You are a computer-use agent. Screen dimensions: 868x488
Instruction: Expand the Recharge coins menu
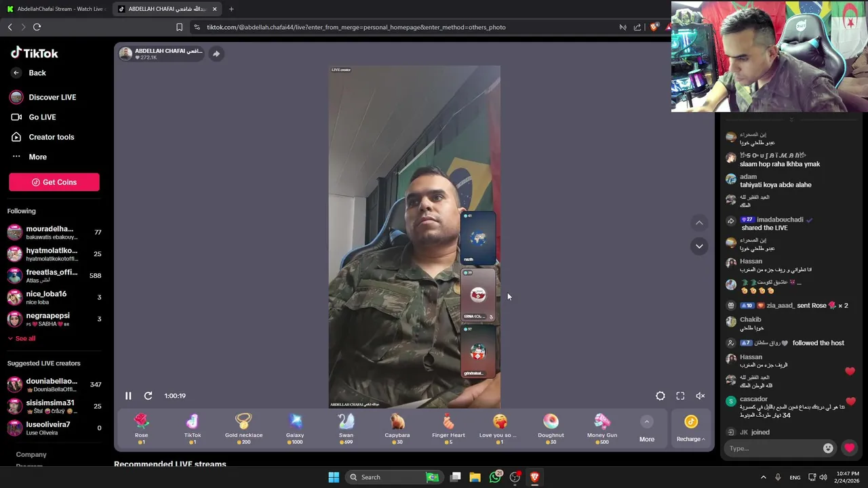point(691,429)
